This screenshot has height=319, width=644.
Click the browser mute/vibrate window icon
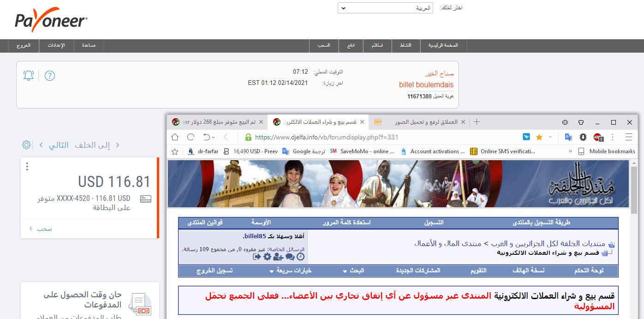pyautogui.click(x=565, y=122)
